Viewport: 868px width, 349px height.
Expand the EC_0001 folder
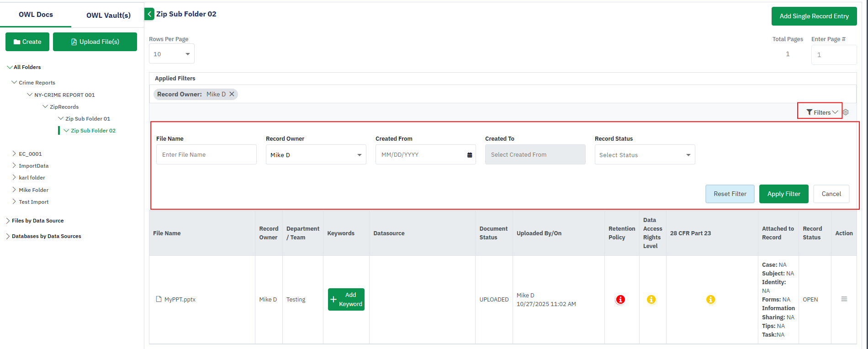coord(14,154)
